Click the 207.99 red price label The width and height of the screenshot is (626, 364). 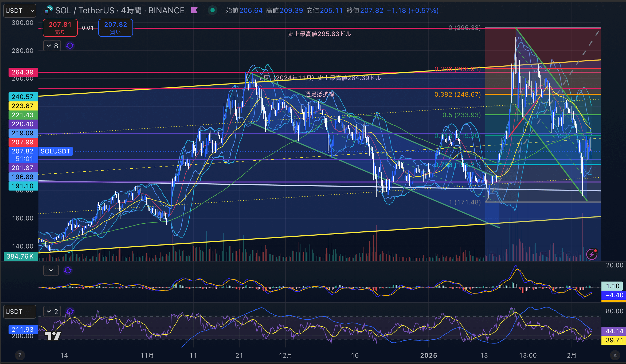pos(23,142)
